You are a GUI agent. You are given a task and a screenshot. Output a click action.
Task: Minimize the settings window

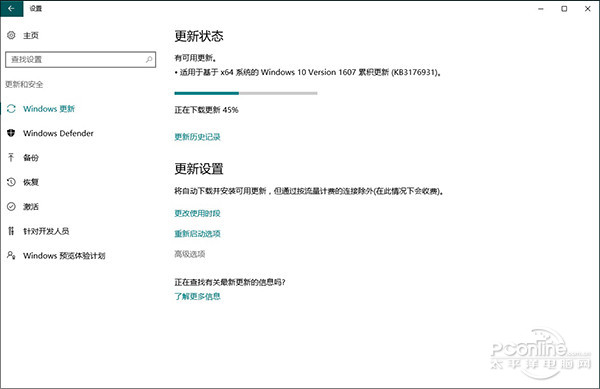tap(541, 8)
